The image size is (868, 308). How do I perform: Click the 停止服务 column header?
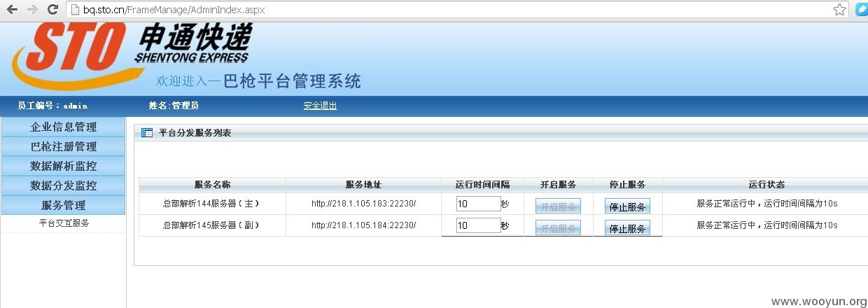627,185
